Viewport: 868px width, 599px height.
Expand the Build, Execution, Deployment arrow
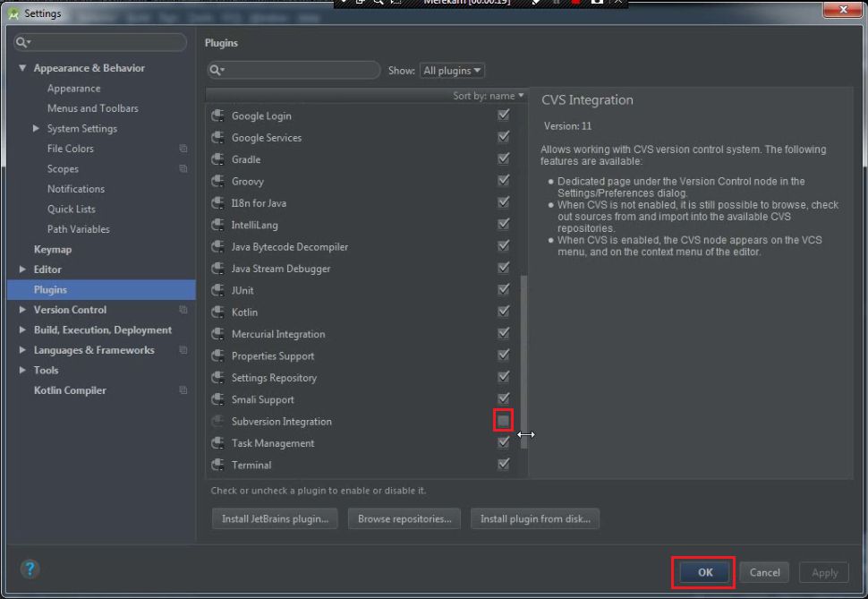pos(22,329)
